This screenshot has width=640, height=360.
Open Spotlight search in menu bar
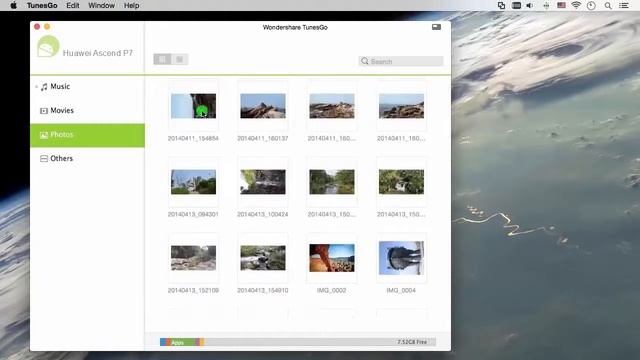click(608, 5)
